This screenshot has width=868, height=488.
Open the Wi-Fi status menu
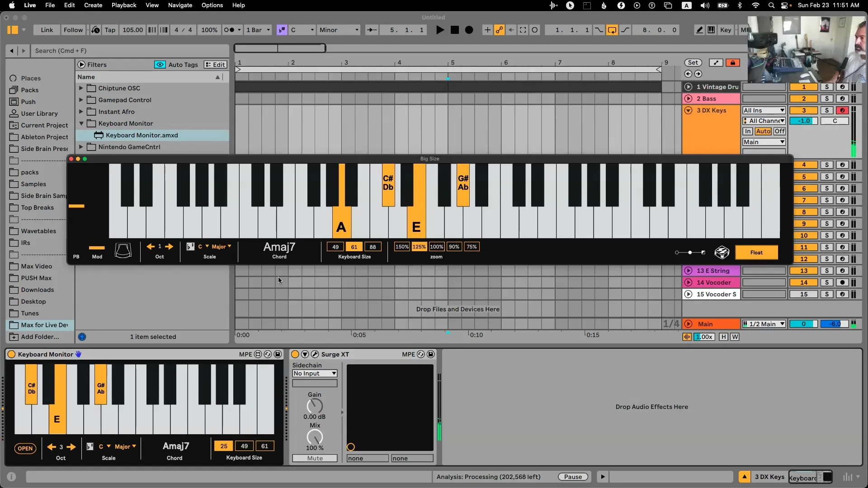755,5
